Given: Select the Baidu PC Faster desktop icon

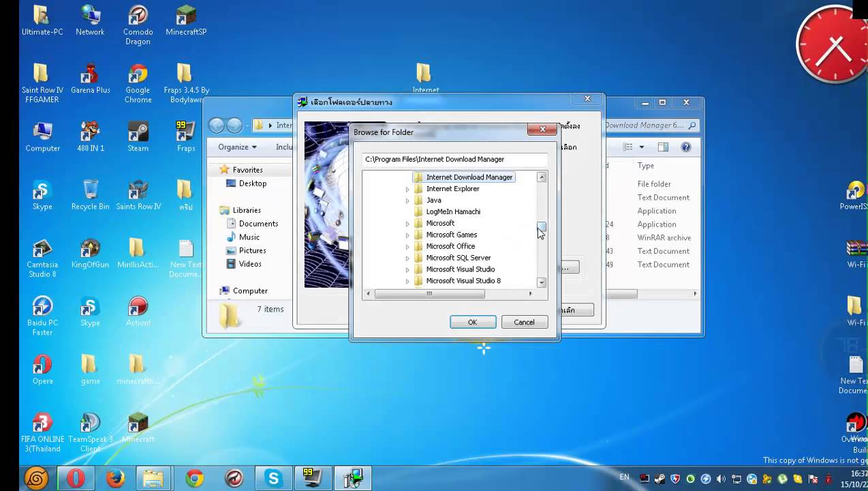Looking at the screenshot, I should tap(42, 316).
